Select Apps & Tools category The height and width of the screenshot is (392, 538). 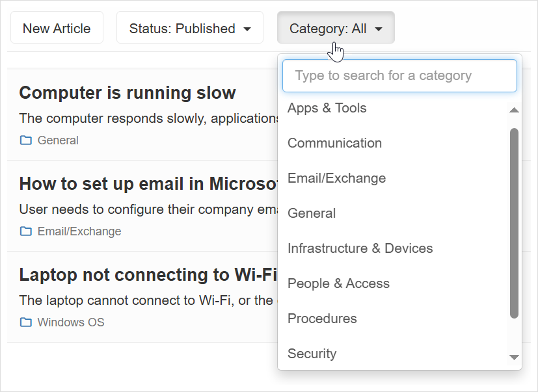point(327,109)
